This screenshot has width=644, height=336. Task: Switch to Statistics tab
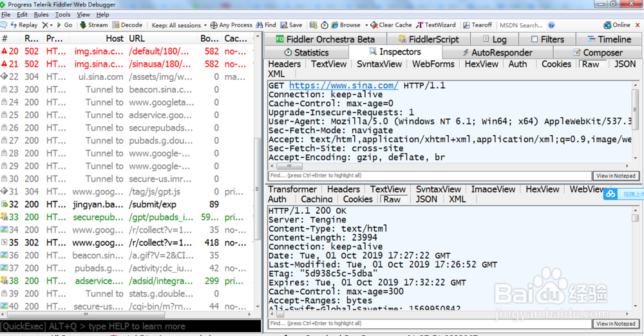point(307,53)
